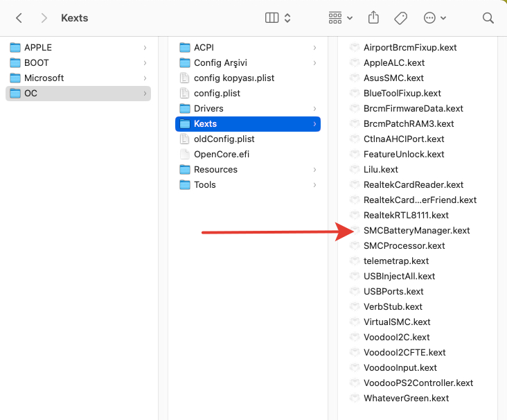
Task: Select the OpenCore.efi file
Action: click(x=221, y=155)
